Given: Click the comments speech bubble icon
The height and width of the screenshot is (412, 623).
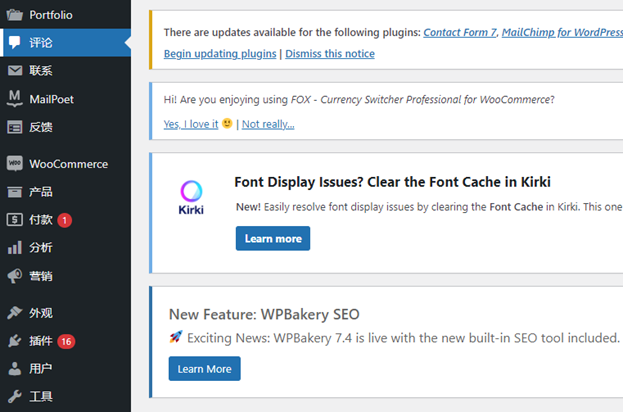Looking at the screenshot, I should coord(15,43).
